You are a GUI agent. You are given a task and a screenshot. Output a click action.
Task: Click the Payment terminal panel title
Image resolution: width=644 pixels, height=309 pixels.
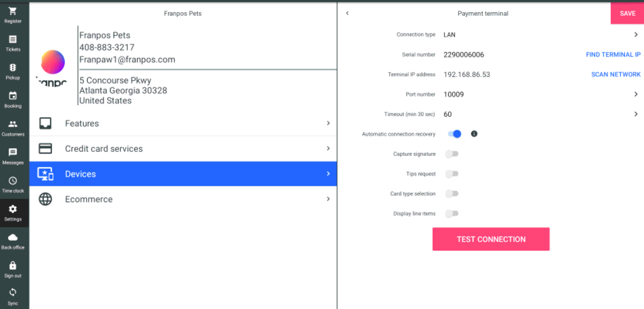point(483,13)
